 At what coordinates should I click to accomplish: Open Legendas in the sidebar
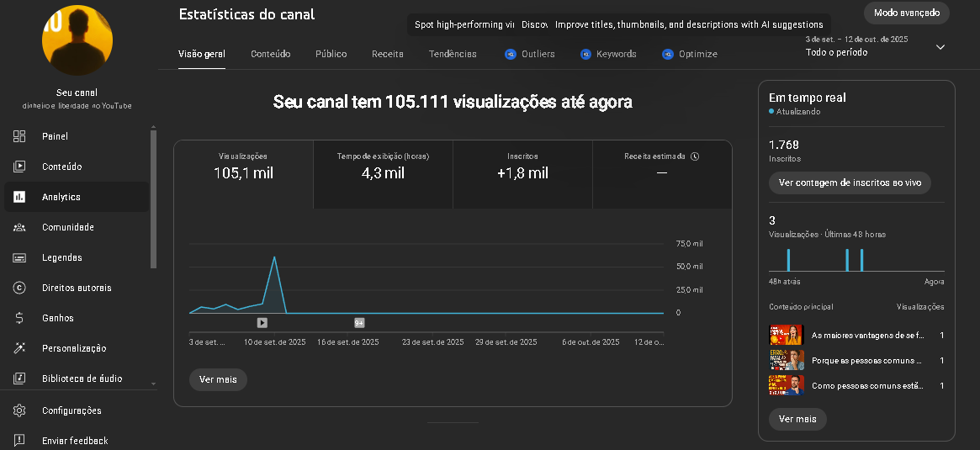pyautogui.click(x=77, y=257)
